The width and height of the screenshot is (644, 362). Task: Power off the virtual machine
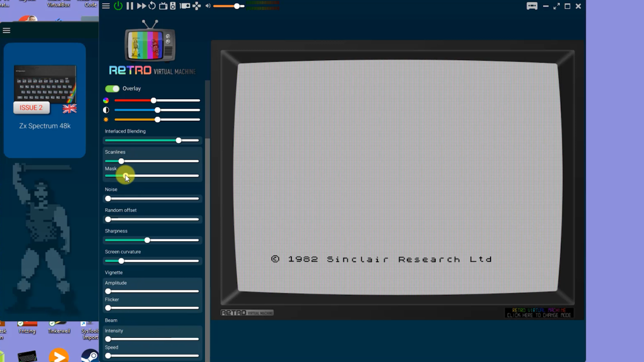(118, 6)
